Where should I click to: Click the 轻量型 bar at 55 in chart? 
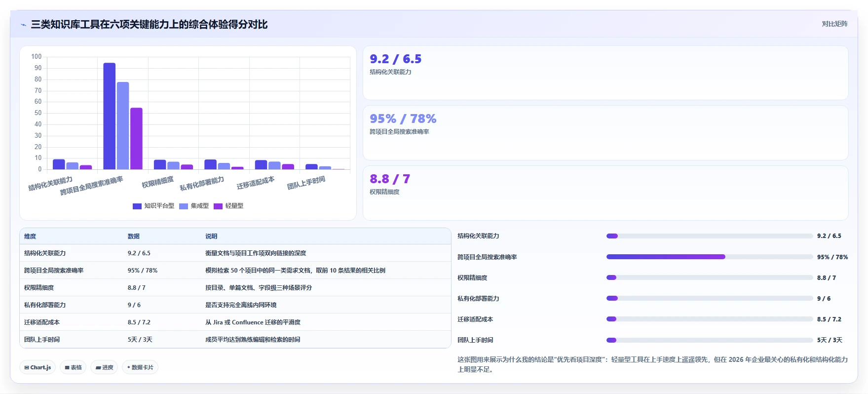click(136, 138)
